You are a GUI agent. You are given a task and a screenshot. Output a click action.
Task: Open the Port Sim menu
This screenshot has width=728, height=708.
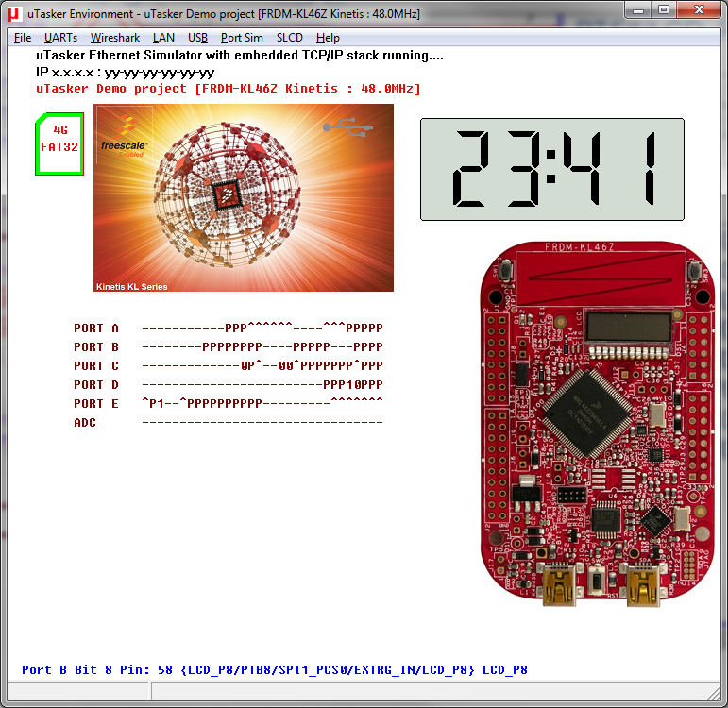tap(242, 38)
